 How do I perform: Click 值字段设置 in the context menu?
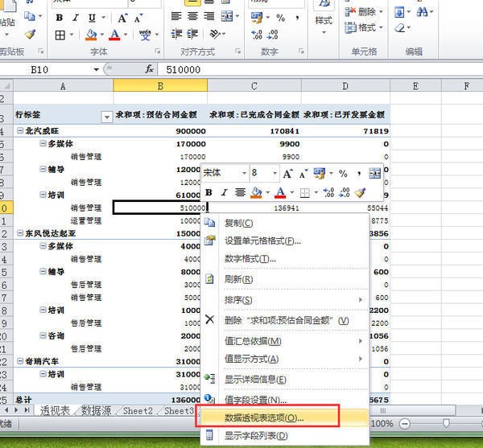255,400
